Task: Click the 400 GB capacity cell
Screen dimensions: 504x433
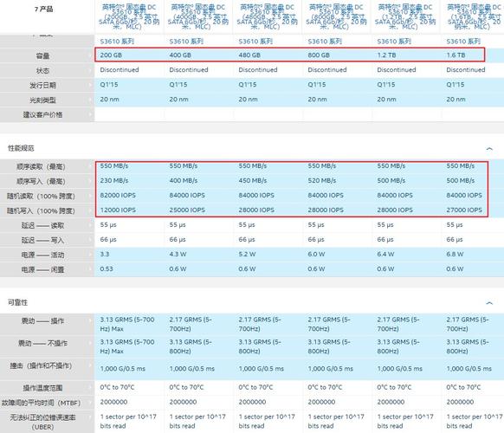Action: tap(180, 55)
